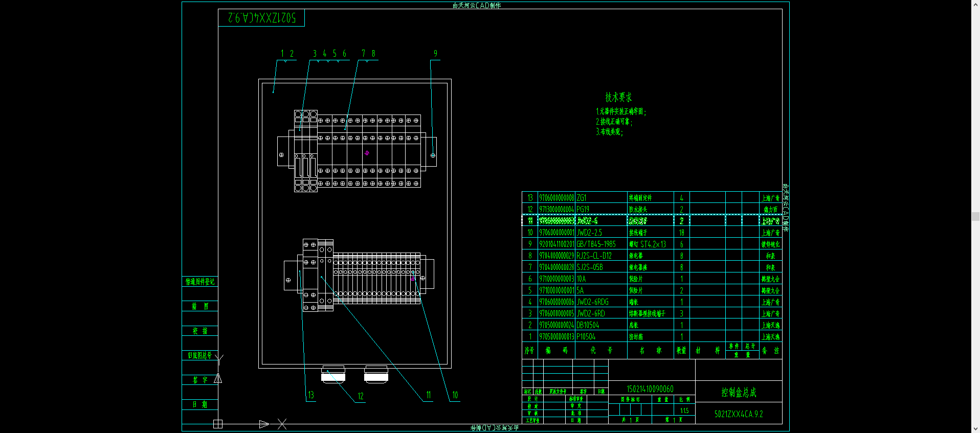
Task: Select the 技术要求 heading text
Action: [x=618, y=97]
